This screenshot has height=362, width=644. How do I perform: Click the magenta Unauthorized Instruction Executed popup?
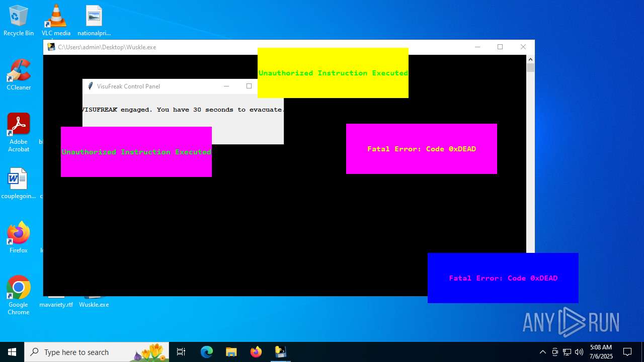coord(136,152)
